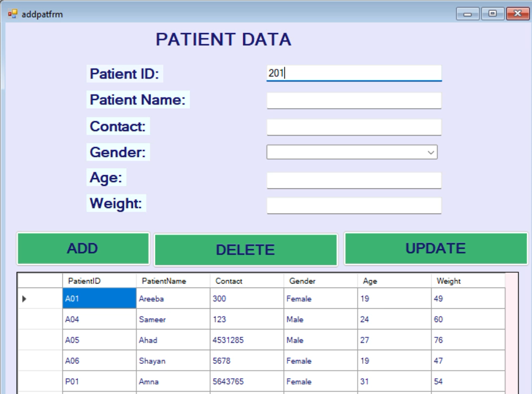
Task: Select the row header for P01
Action: point(40,381)
